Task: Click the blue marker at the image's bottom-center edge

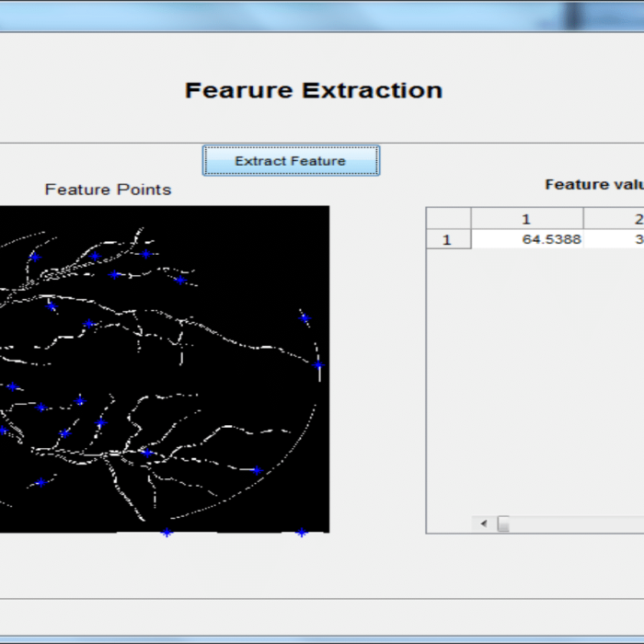Action: coord(167,532)
